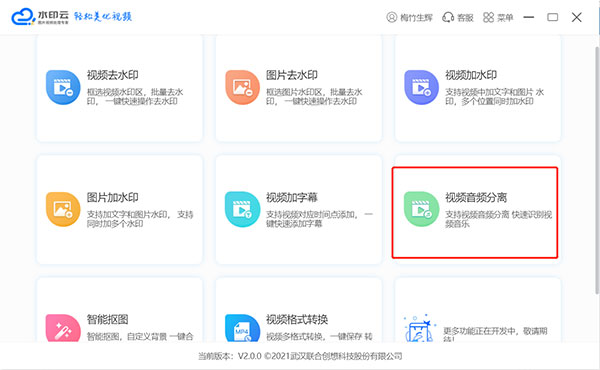Image resolution: width=600 pixels, height=370 pixels.
Task: Click description '视频多格式转换, 一键保存'
Action: 319,337
